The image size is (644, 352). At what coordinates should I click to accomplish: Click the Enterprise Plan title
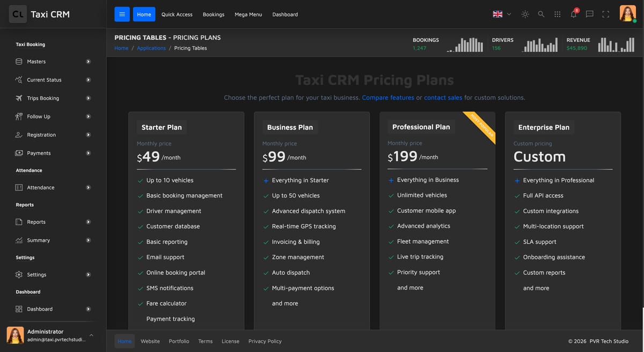(544, 127)
